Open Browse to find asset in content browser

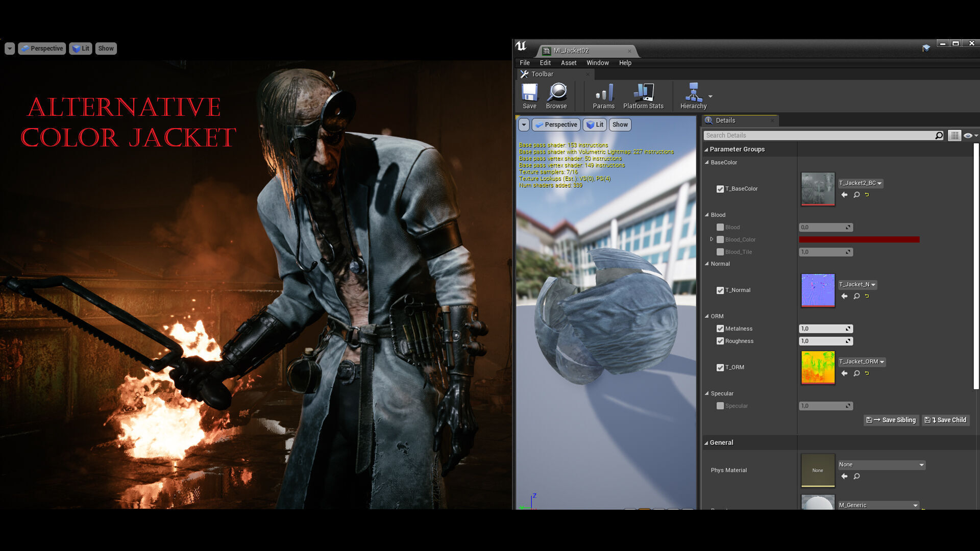[556, 96]
